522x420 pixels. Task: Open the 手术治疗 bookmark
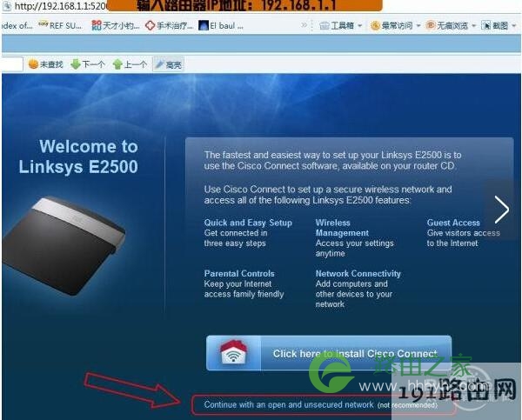pyautogui.click(x=169, y=25)
